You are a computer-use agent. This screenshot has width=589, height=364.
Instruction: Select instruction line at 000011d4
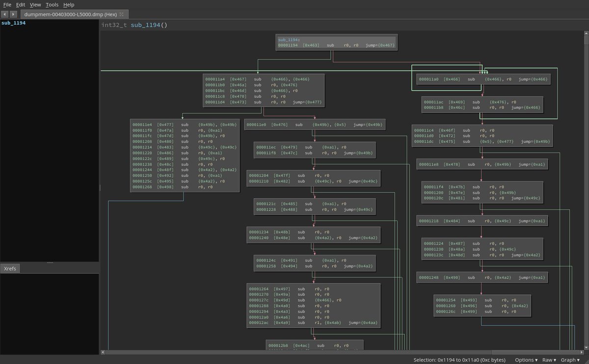click(263, 102)
